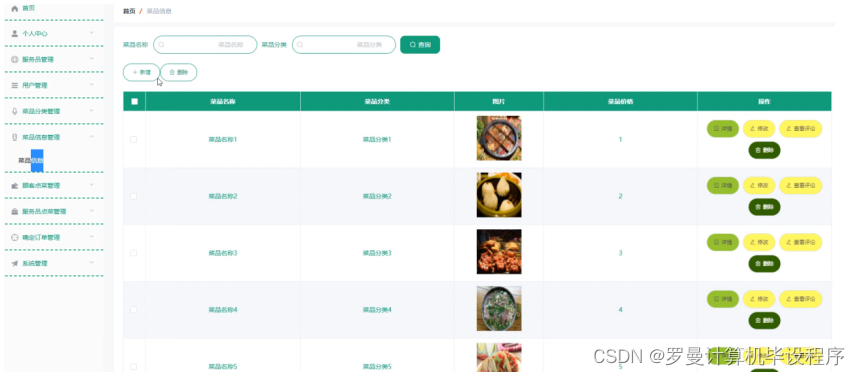Click 修改 for the 菜品名称2 row
860x375 pixels.
tap(759, 186)
